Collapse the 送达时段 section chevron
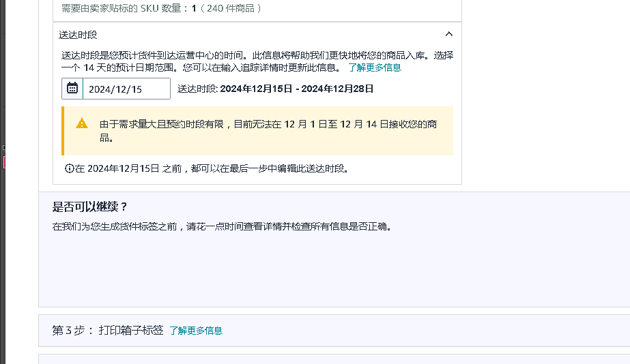 click(x=449, y=34)
